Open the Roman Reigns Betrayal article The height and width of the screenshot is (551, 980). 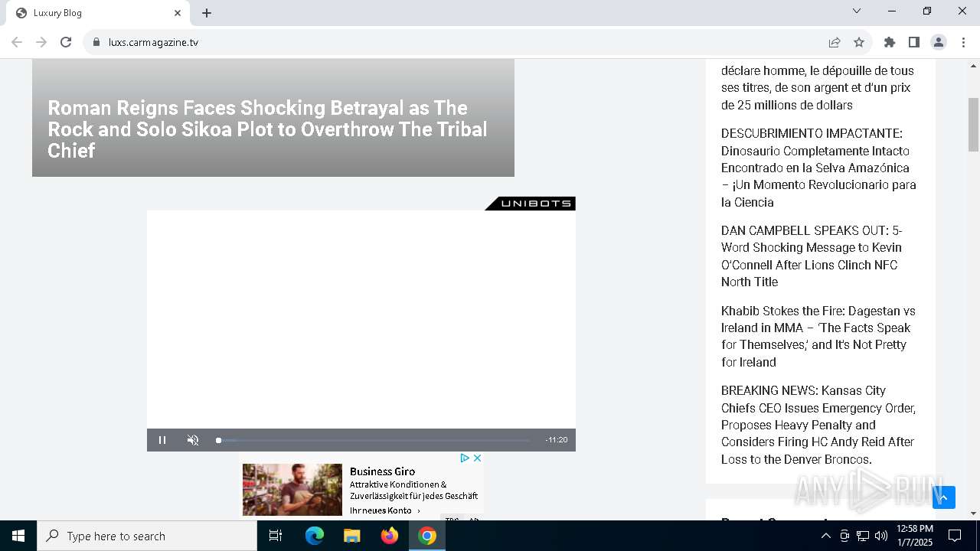coord(268,129)
